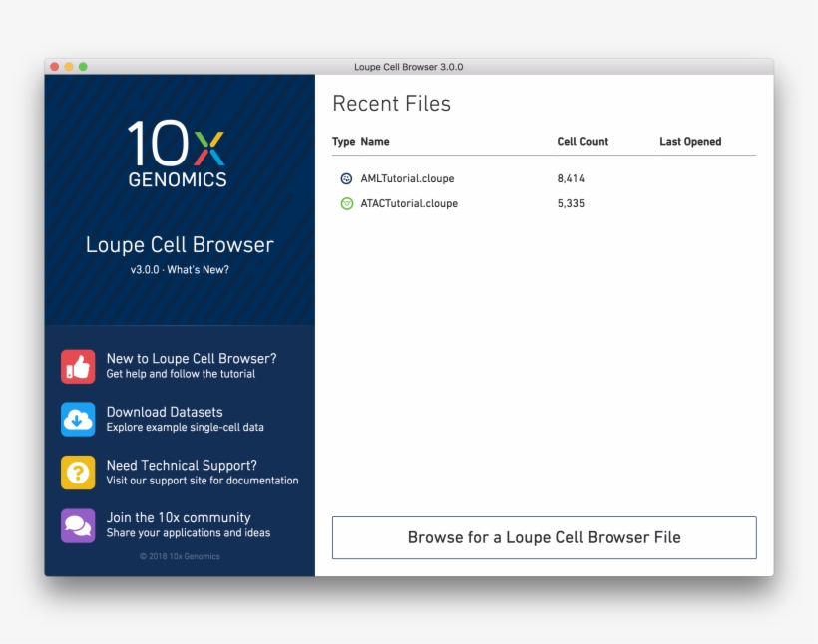818x644 pixels.
Task: Open Join the 10x community link
Action: [x=179, y=517]
